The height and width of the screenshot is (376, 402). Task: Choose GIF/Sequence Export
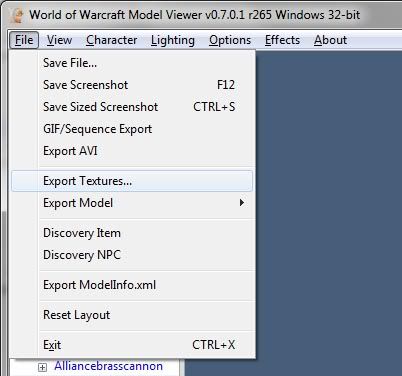pyautogui.click(x=132, y=129)
